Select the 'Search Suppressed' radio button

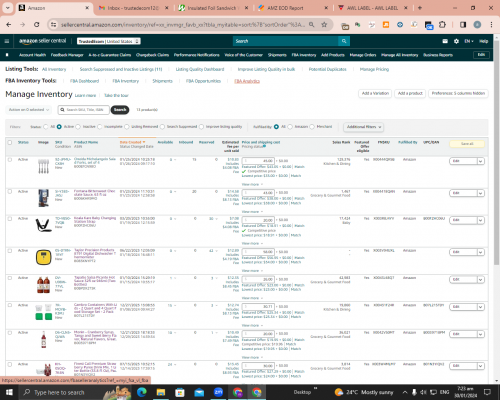[x=162, y=127]
